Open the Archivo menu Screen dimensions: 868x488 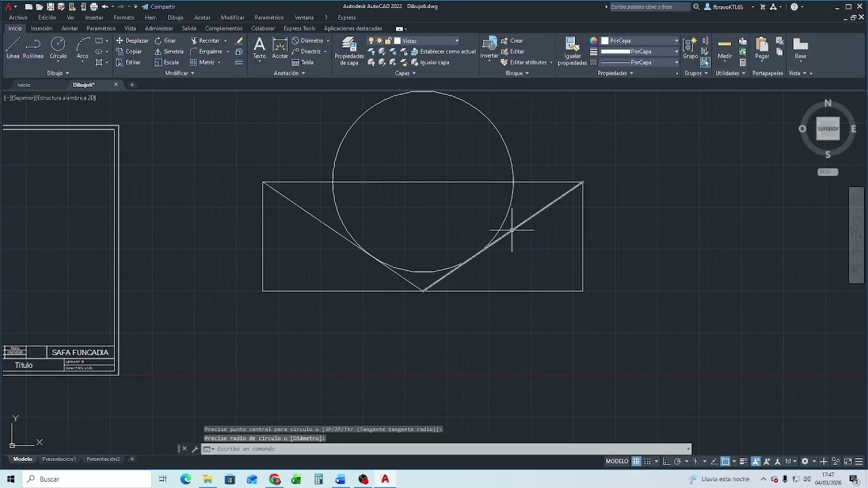(18, 18)
